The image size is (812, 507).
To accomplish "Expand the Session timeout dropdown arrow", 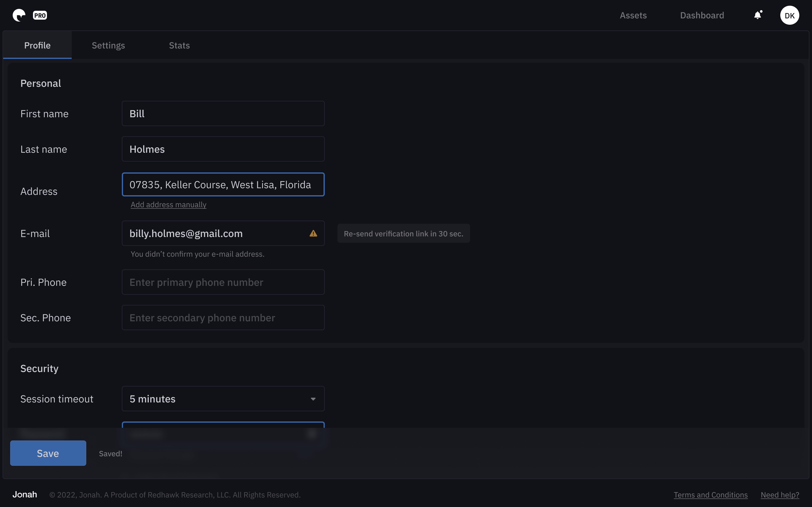I will [313, 399].
